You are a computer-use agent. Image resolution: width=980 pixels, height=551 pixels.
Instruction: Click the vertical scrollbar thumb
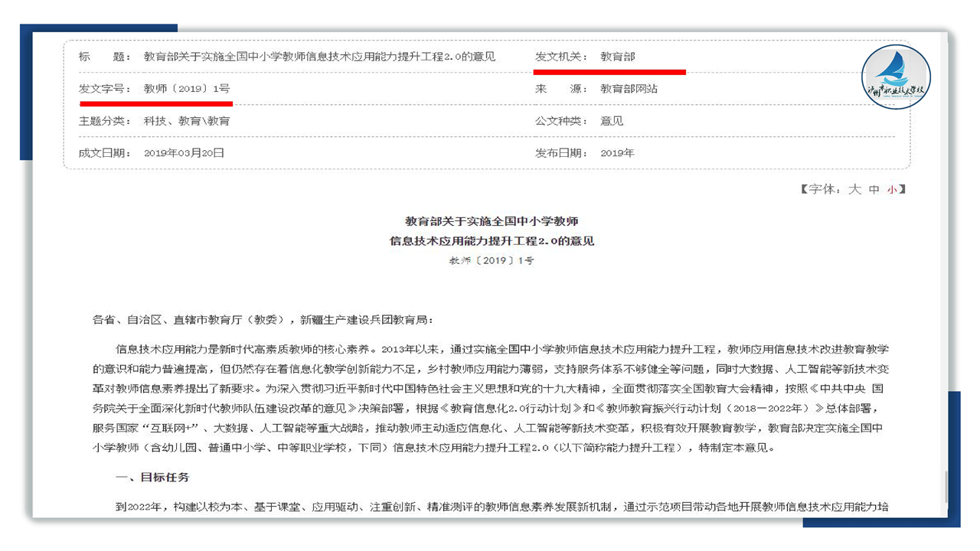[946, 487]
